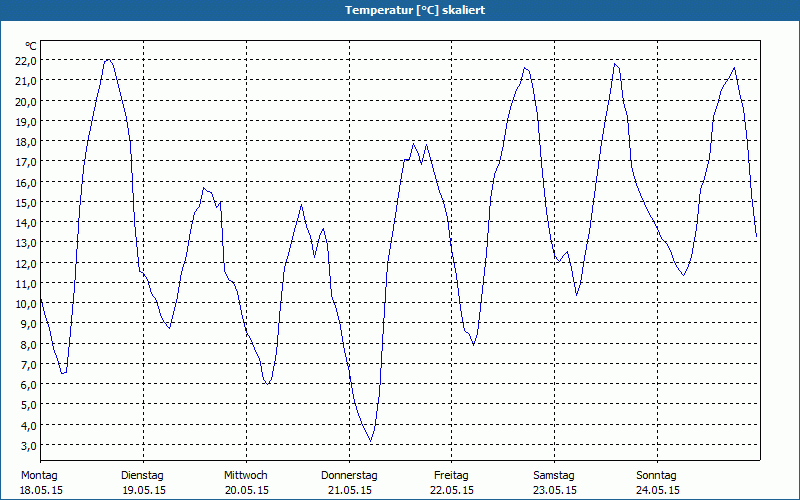Select the Mittwoch 20.05.15 day label
Viewport: 800px width, 500px height.
click(246, 483)
